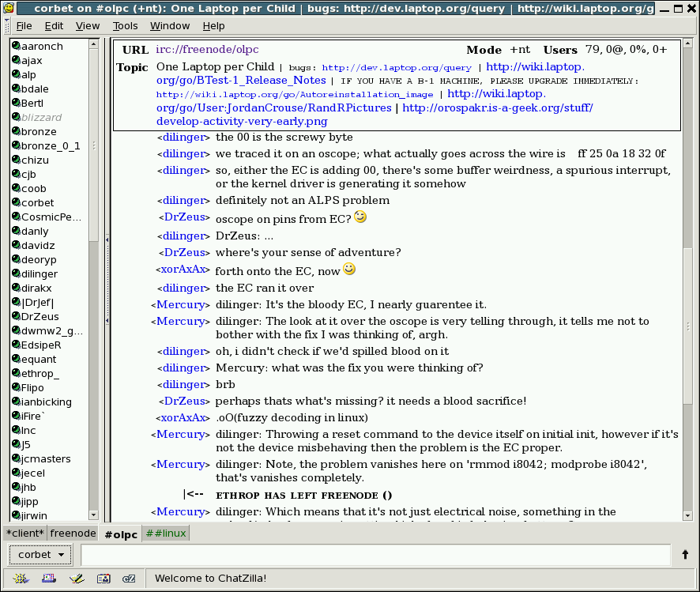Click the ChatZilla icon in component bar
This screenshot has width=700, height=592.
tap(130, 579)
